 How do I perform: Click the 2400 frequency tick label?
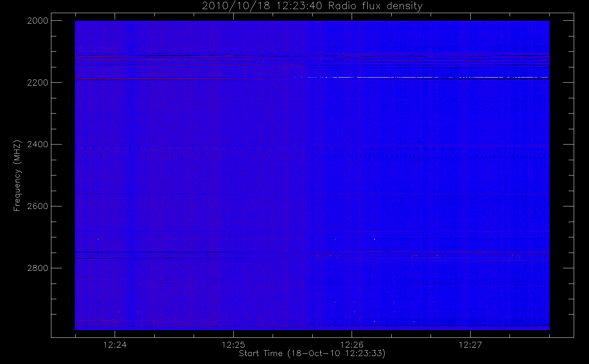click(38, 145)
